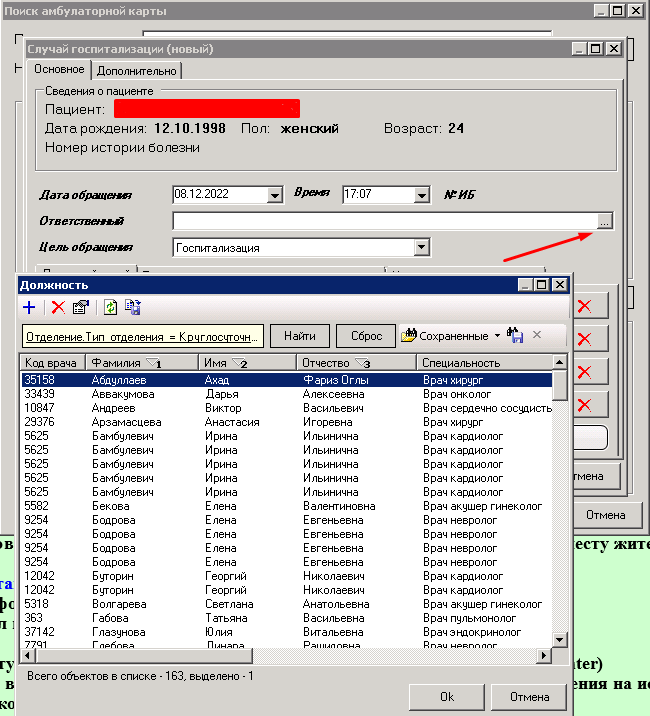This screenshot has width=650, height=716.
Task: Open Сохраненные filters dropdown
Action: [450, 336]
